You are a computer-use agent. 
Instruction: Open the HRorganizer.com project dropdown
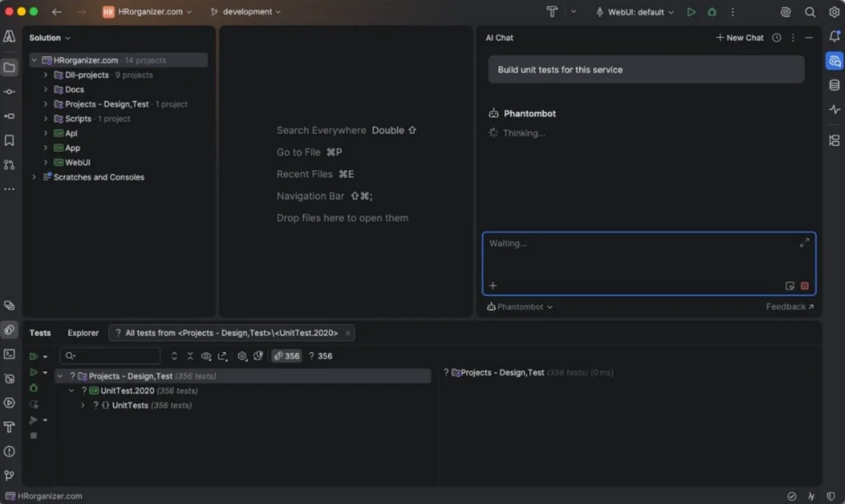(147, 12)
